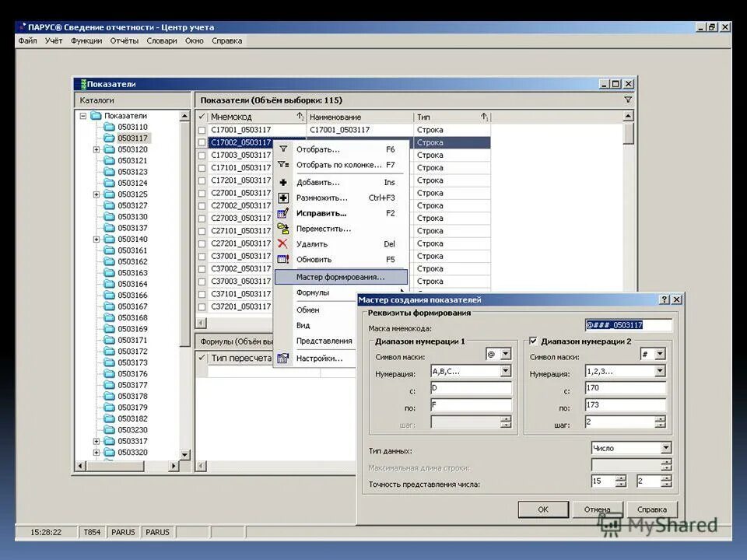Click the folder icon of catalog 0503110
Viewport: 747px width, 560px height.
click(x=109, y=127)
